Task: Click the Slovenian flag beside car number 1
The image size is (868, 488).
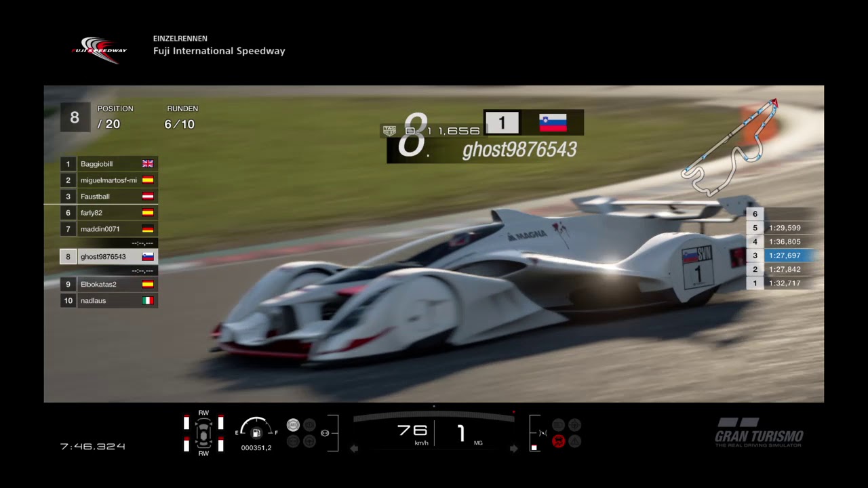Action: pyautogui.click(x=553, y=123)
